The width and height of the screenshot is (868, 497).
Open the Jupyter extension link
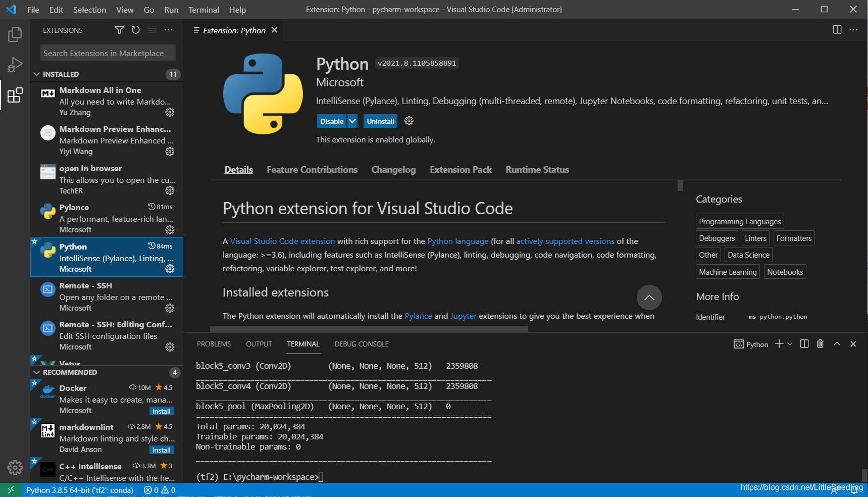(463, 316)
